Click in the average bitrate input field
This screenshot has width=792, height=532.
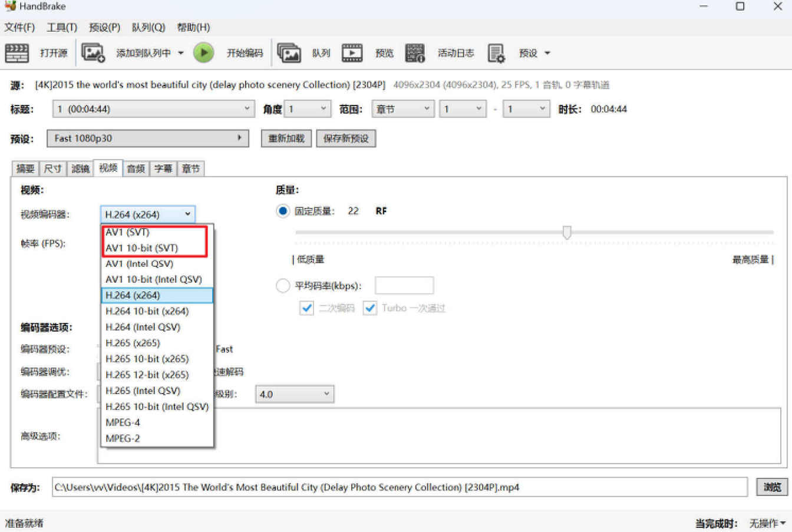(x=404, y=286)
